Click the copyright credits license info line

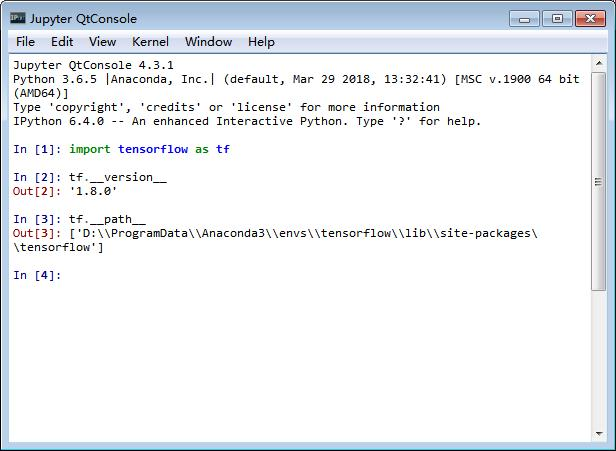point(226,107)
